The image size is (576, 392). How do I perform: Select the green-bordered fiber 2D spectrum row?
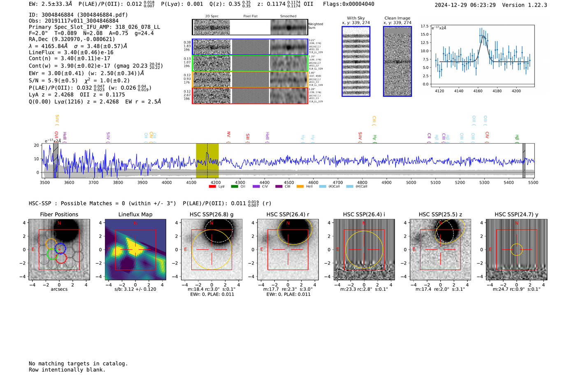(x=250, y=63)
